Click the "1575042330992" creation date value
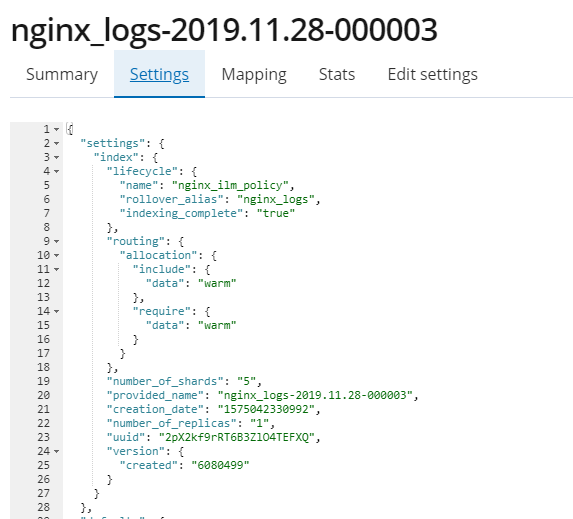 point(266,409)
